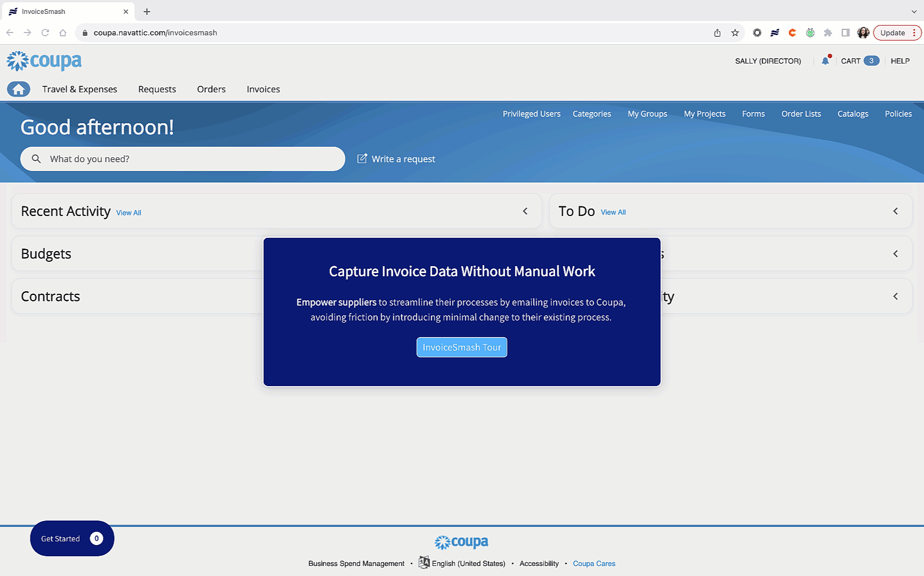Viewport: 924px width, 576px height.
Task: Click browser forward arrow
Action: [27, 33]
